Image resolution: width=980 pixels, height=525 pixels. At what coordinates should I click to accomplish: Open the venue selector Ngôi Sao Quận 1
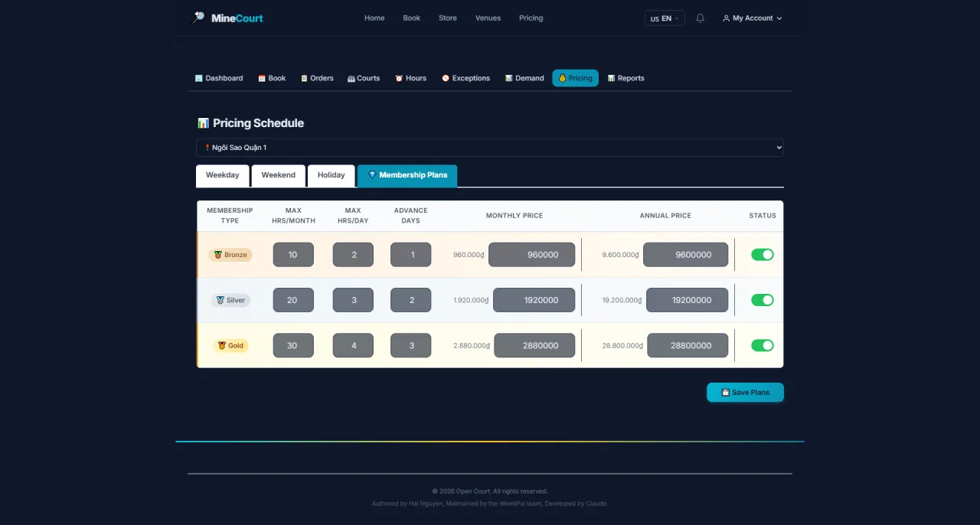pos(490,148)
